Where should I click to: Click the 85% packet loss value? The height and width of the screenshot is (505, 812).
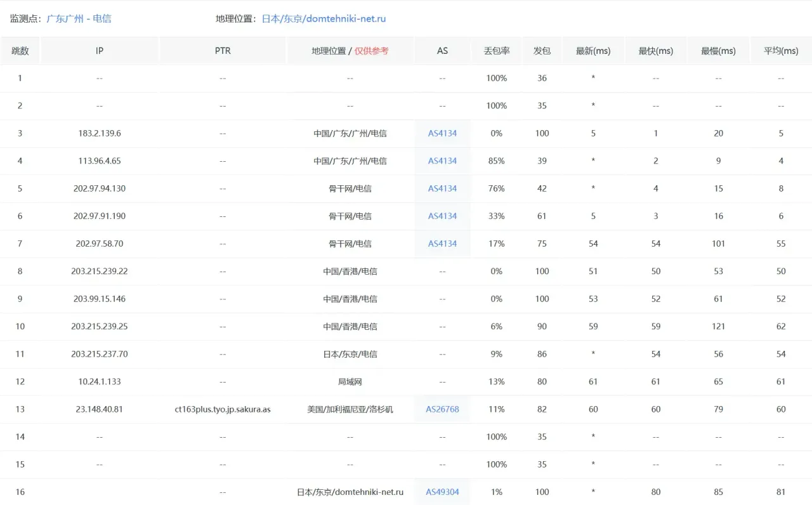pos(497,161)
